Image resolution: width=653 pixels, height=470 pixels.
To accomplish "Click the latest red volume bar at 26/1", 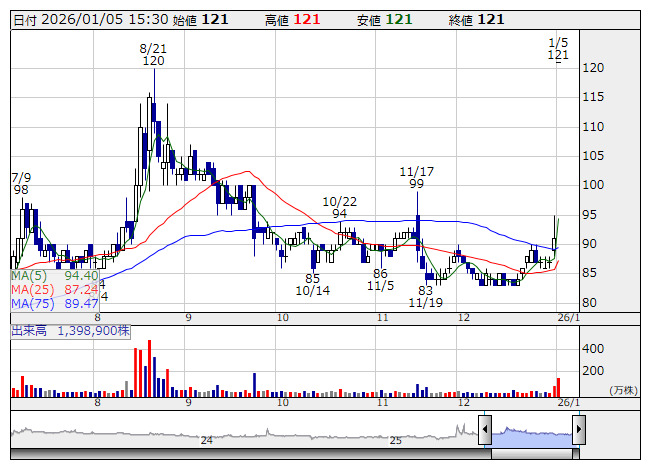I will tap(558, 387).
